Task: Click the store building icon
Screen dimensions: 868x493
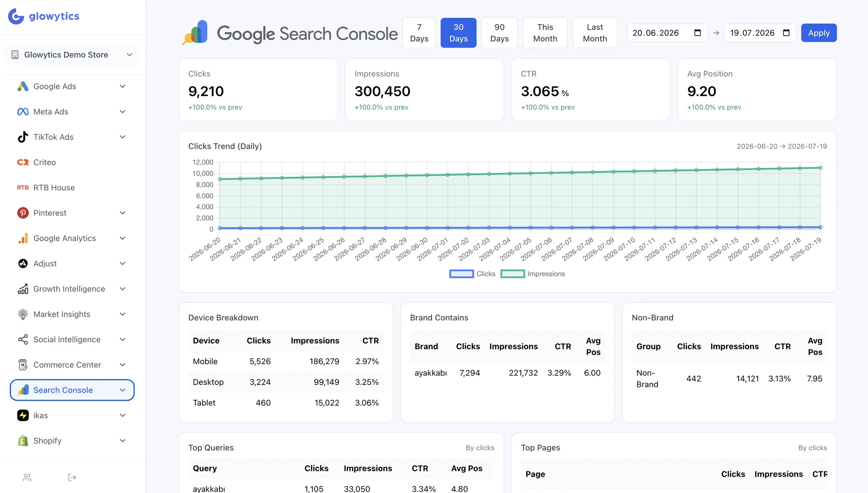Action: click(x=15, y=55)
